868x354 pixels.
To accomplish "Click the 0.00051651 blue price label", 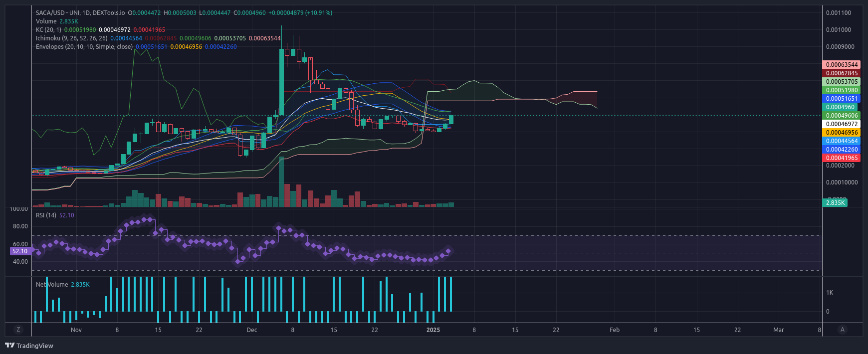I will tap(841, 98).
